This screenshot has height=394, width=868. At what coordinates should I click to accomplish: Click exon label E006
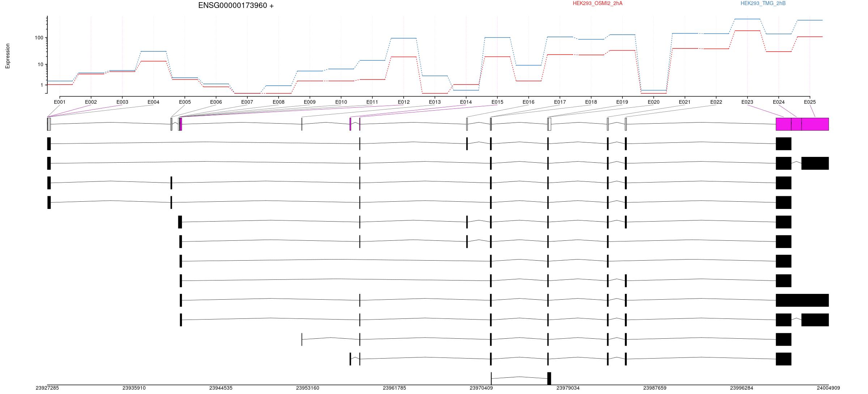[216, 102]
